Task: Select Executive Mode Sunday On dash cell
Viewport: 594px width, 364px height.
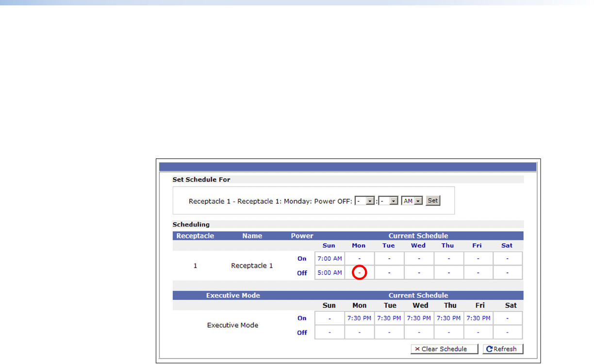Action: pyautogui.click(x=330, y=318)
